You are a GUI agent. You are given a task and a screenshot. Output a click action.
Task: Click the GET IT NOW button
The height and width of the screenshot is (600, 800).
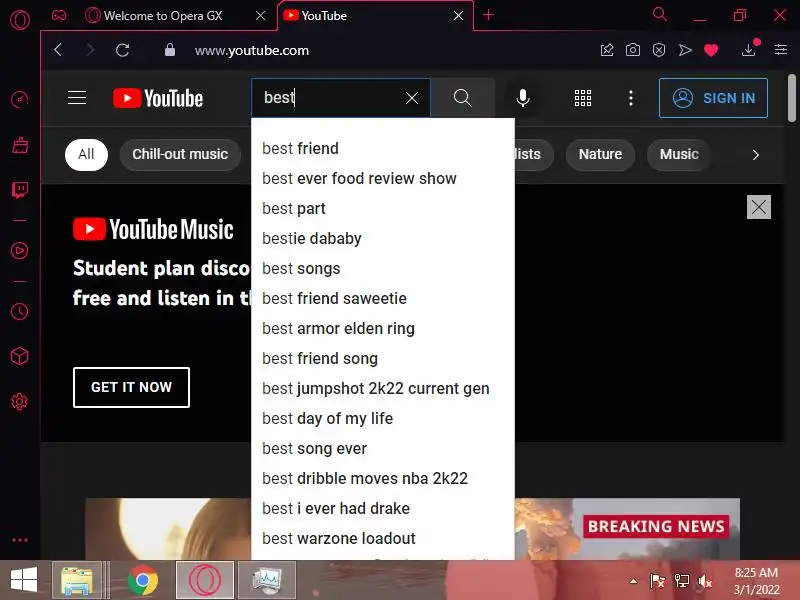[131, 387]
